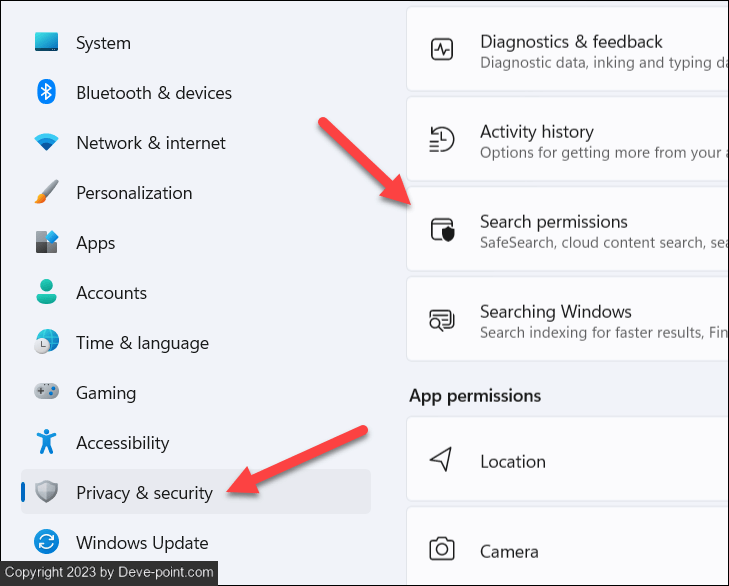Viewport: 729px width, 586px height.
Task: Open Activity history options
Action: click(537, 132)
